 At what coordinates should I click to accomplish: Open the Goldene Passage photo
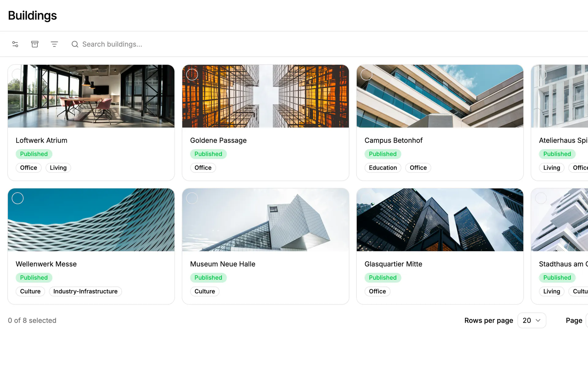(266, 96)
